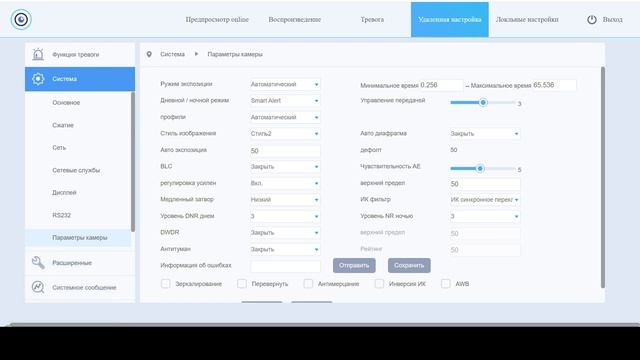Open the Дневной / ночной режим dropdown
640x360 pixels.
[x=285, y=100]
